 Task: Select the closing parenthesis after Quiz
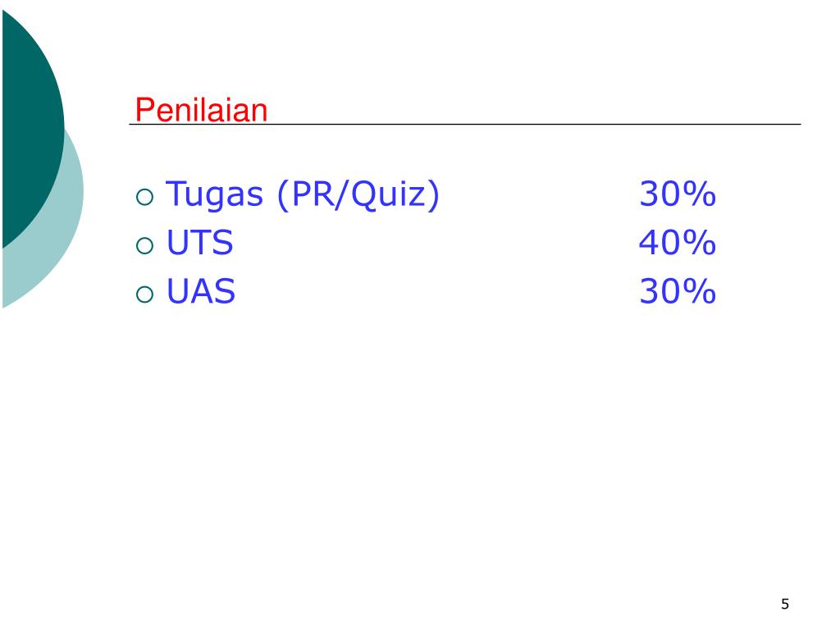click(x=433, y=194)
